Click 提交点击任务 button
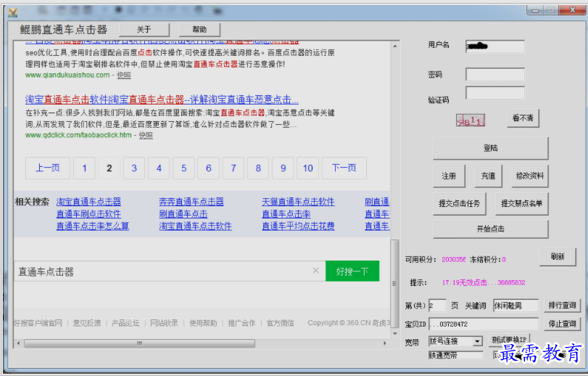This screenshot has width=588, height=376. pyautogui.click(x=460, y=204)
